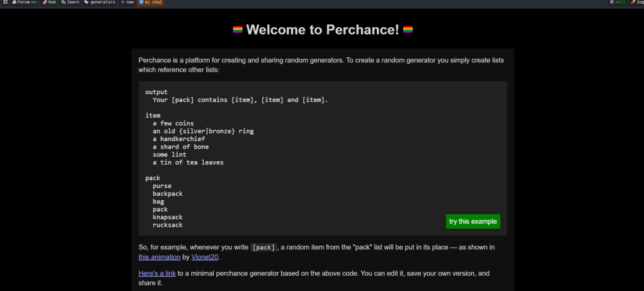Click 'a shard of bone' code line

tap(180, 147)
